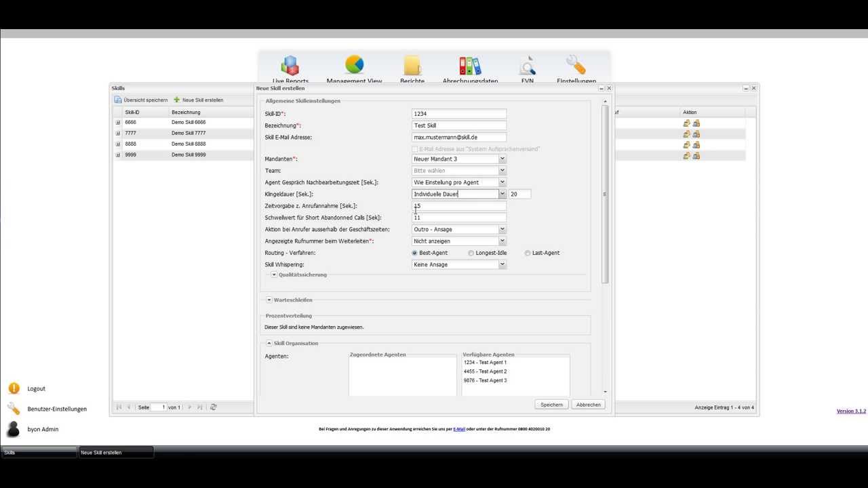Open Klingeldauer dropdown
The height and width of the screenshot is (488, 868).
(502, 194)
